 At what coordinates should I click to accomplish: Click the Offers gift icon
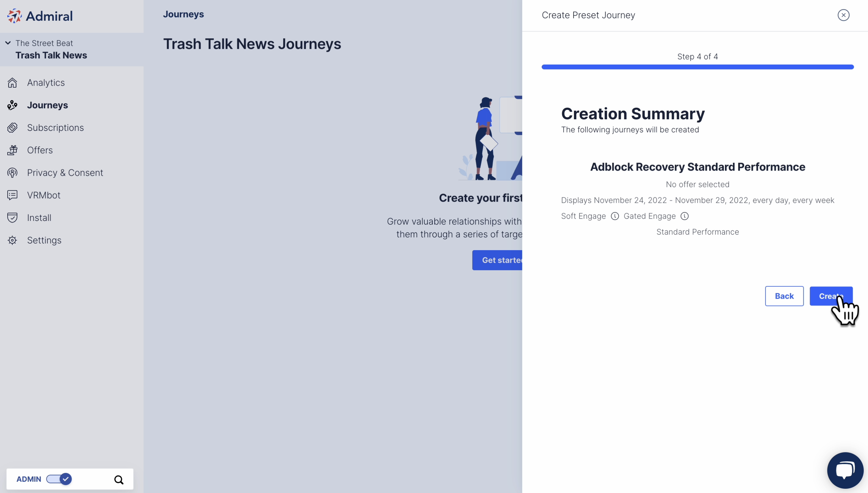coord(12,150)
